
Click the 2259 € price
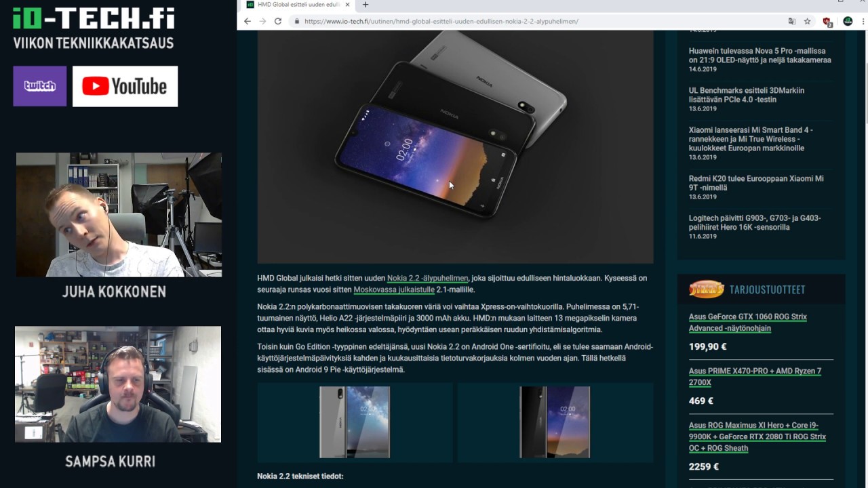point(704,467)
